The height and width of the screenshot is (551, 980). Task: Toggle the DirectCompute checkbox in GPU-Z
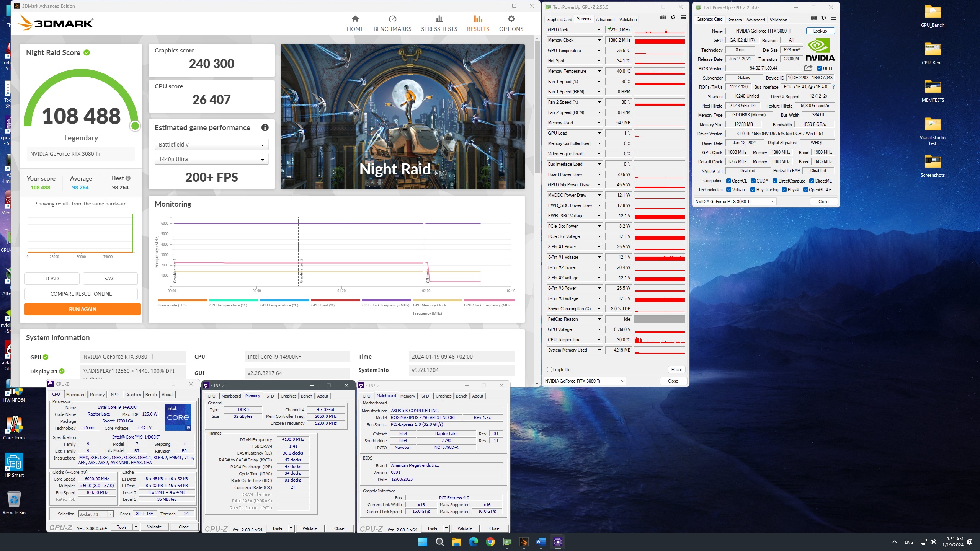(x=775, y=181)
